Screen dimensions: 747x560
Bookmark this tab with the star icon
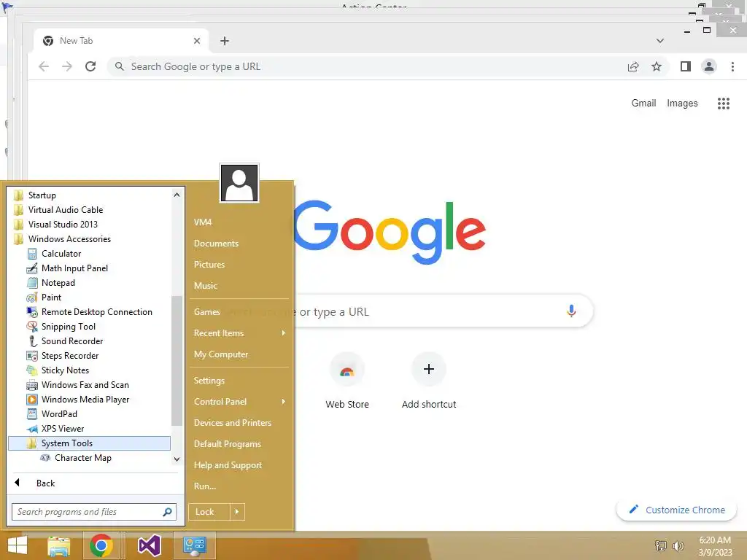click(x=657, y=66)
